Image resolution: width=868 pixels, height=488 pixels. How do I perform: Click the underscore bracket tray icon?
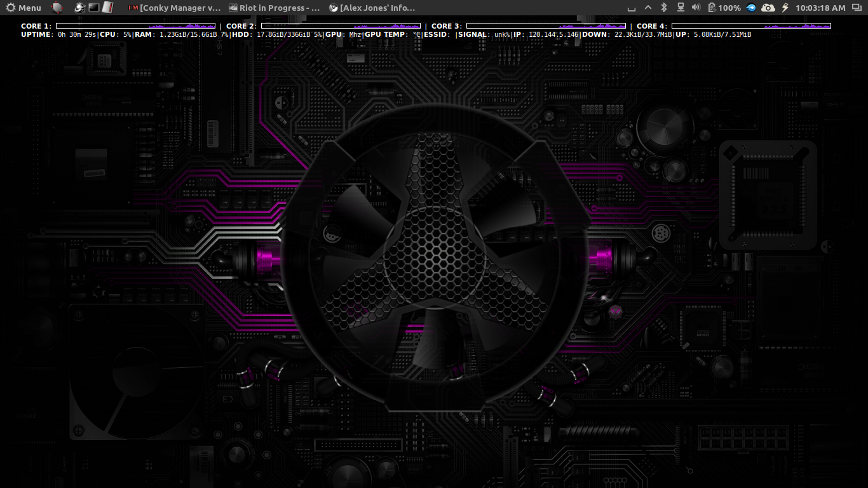point(631,8)
